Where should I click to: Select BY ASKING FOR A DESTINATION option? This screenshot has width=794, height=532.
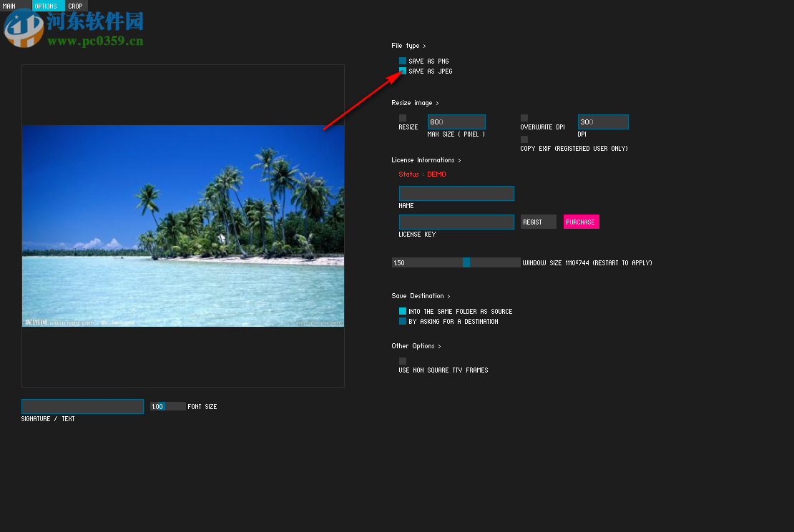[403, 321]
